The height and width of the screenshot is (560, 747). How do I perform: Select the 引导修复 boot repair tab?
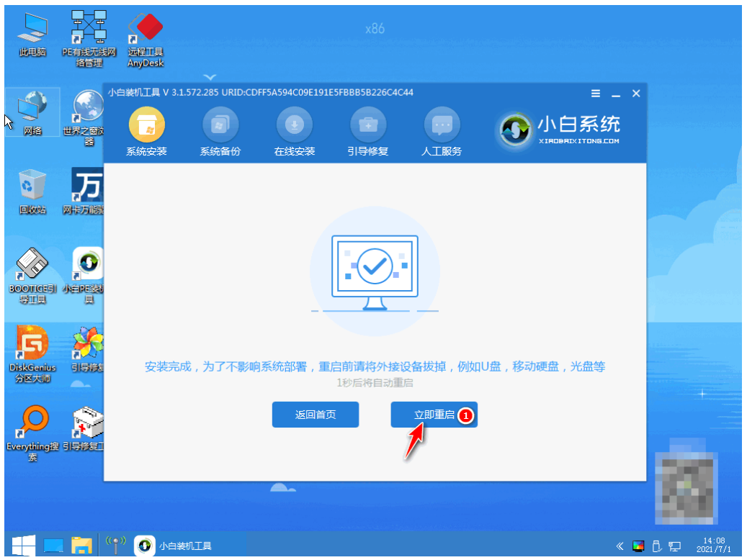point(368,132)
